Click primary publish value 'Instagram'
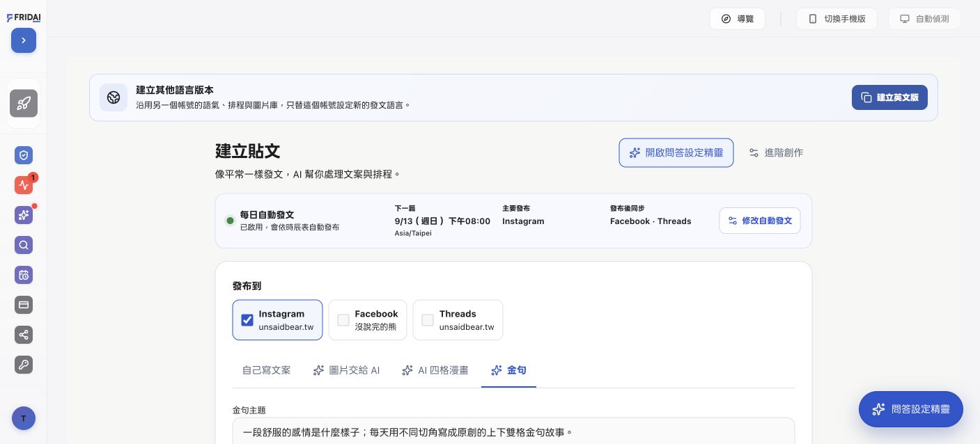Screen dimensions: 980x444 click(523, 221)
